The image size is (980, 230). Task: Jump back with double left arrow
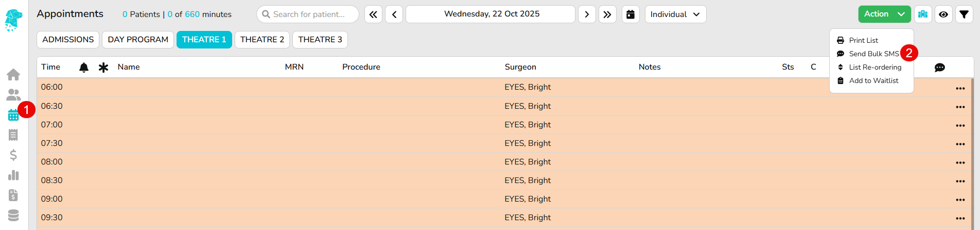click(373, 14)
